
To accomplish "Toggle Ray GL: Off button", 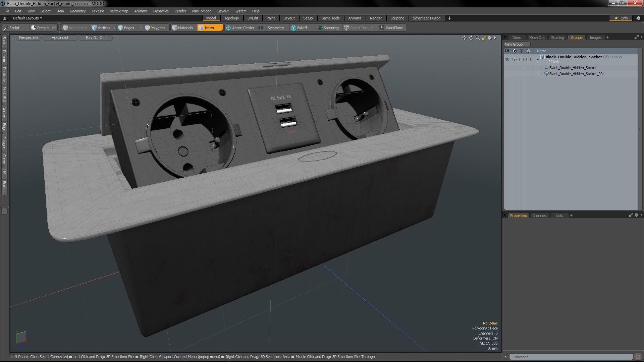I will tap(95, 38).
